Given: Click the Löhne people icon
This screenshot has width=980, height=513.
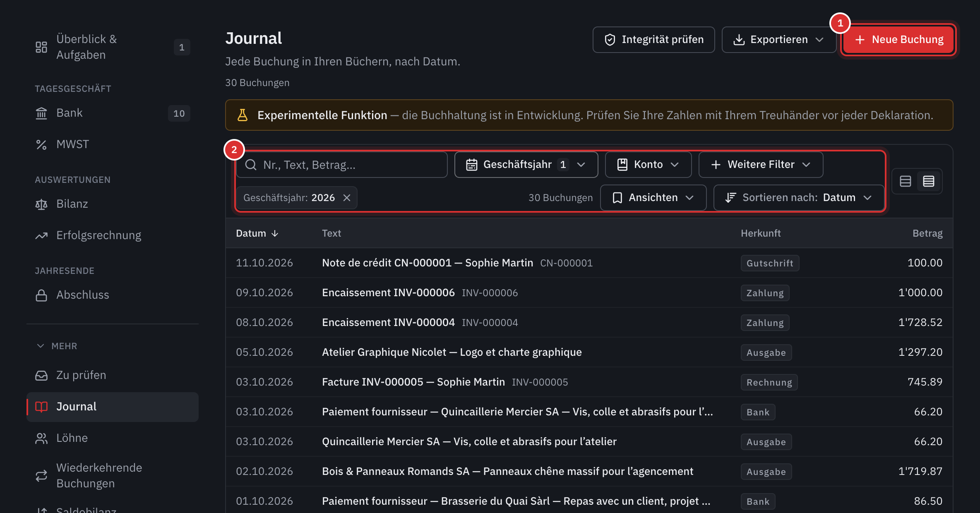Looking at the screenshot, I should point(41,438).
